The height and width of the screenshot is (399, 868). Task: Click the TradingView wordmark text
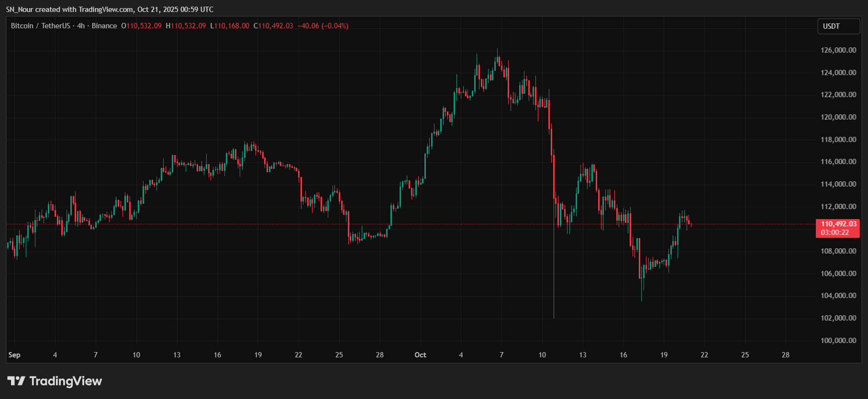[66, 381]
